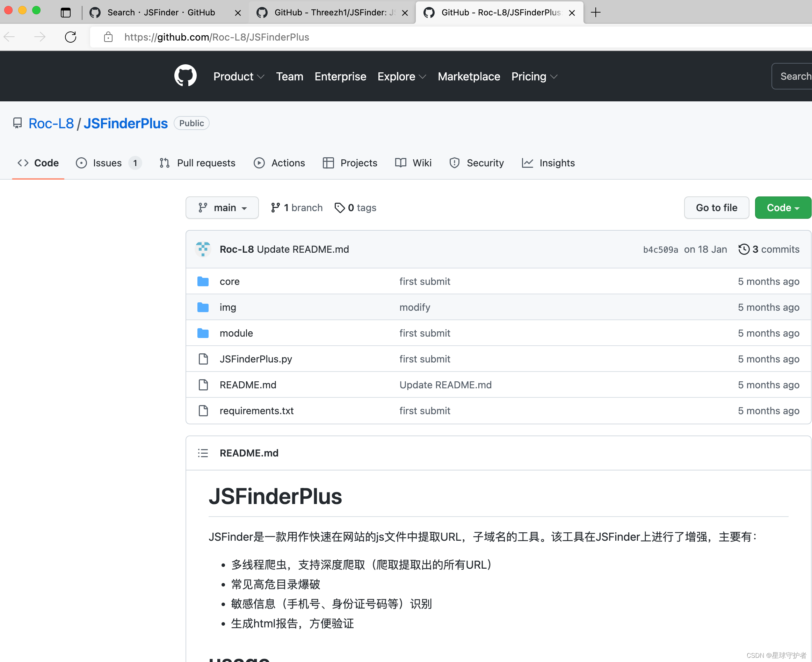Click commit hash b4c509a
This screenshot has height=662, width=812.
(x=661, y=250)
